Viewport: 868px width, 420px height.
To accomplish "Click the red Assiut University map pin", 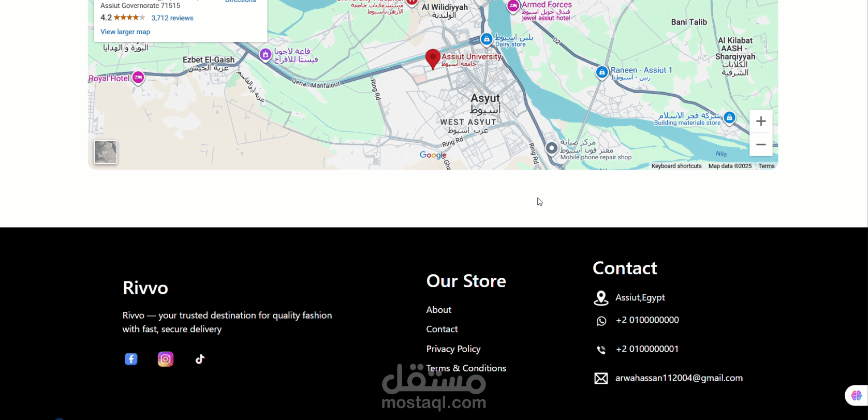I will tap(433, 59).
